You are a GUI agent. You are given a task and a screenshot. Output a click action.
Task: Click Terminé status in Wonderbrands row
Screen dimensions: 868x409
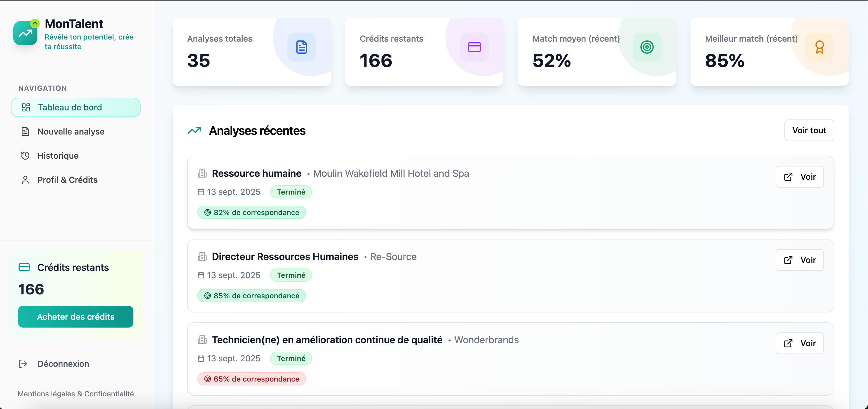pyautogui.click(x=291, y=358)
